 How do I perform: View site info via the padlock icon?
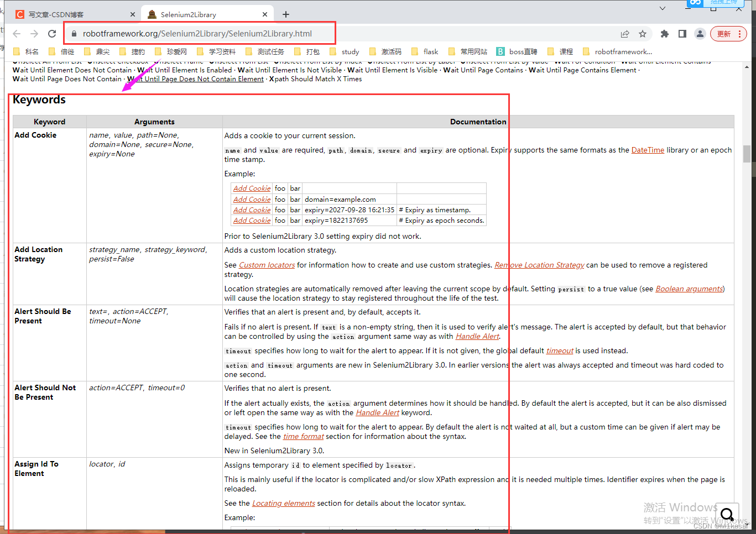(74, 34)
